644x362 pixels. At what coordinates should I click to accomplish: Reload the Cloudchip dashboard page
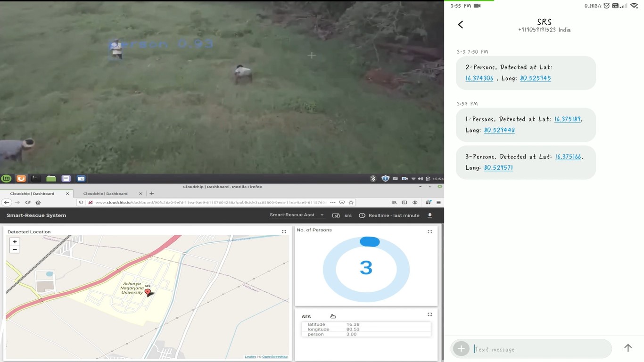[x=28, y=202]
